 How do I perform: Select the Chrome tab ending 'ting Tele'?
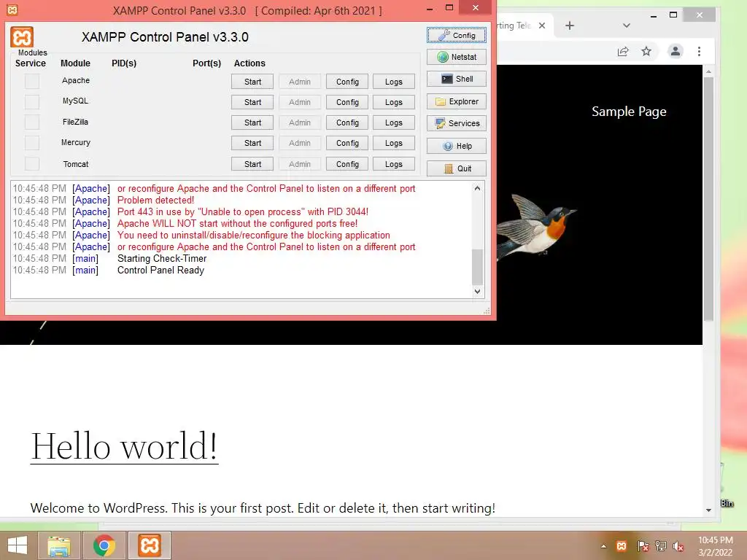click(514, 26)
